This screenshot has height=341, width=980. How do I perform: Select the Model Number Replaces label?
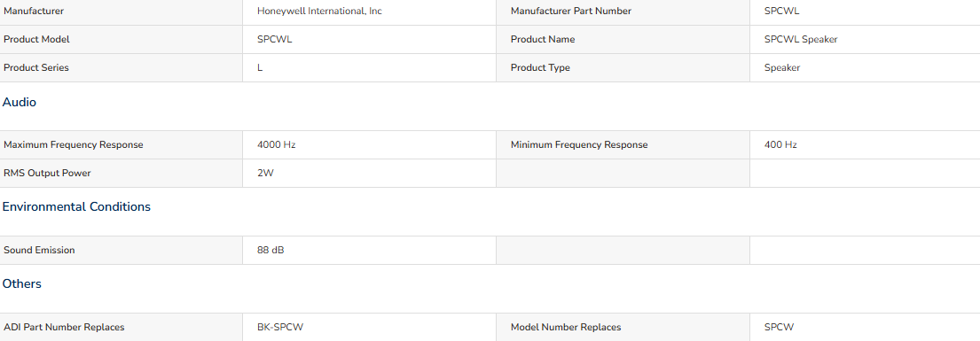(x=566, y=327)
